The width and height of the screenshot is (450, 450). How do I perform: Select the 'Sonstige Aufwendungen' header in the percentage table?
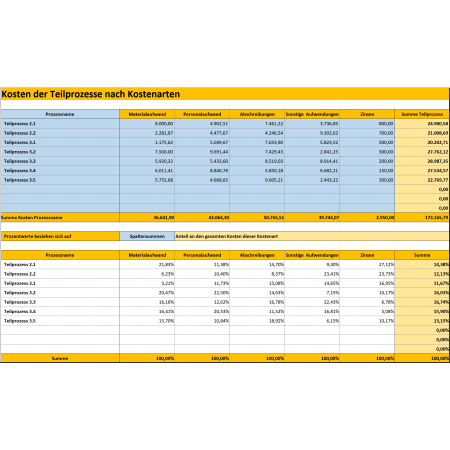pyautogui.click(x=312, y=255)
